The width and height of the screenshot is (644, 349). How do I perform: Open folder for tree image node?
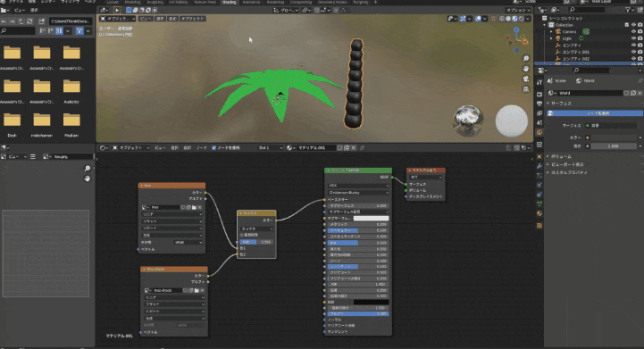(x=194, y=207)
